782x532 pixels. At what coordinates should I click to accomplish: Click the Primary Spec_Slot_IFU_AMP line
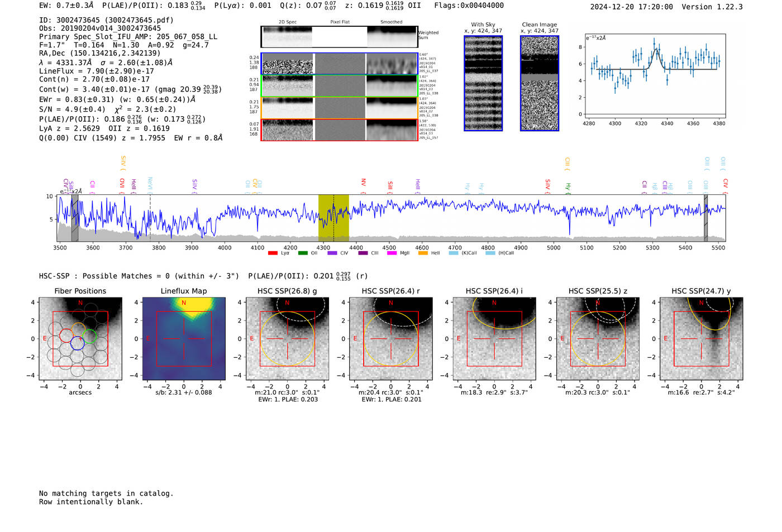point(128,37)
